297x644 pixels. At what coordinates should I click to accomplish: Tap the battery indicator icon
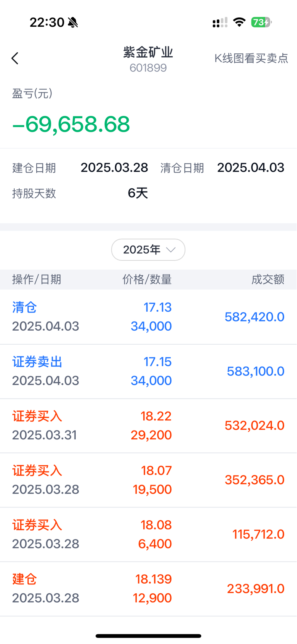[261, 22]
